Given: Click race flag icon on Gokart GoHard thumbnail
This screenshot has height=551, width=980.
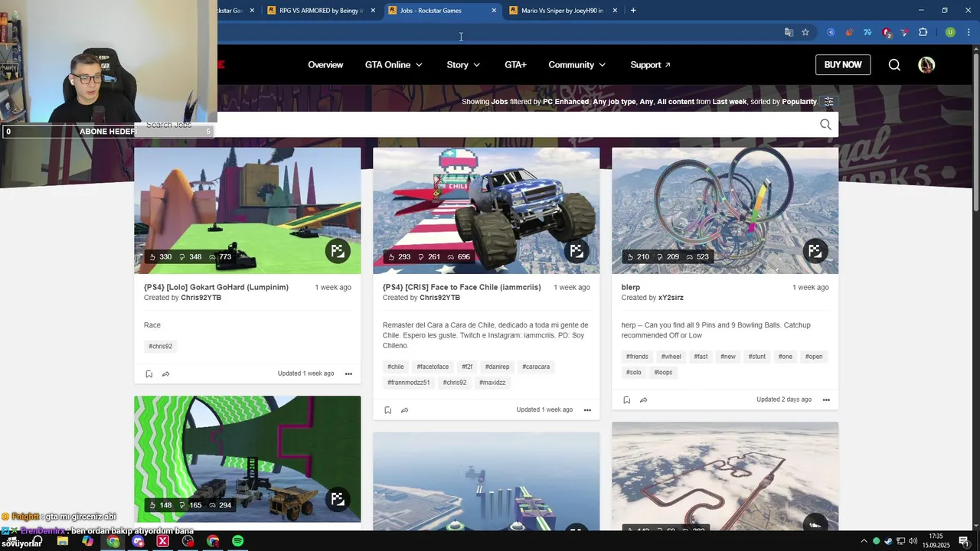Looking at the screenshot, I should (338, 251).
